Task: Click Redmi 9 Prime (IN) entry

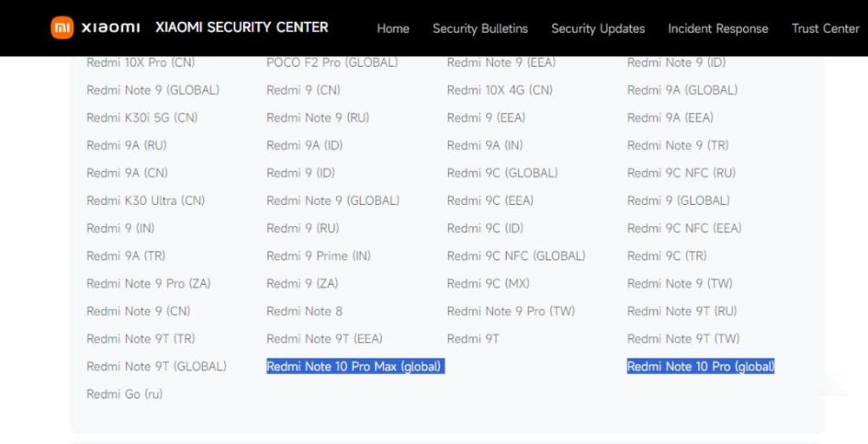Action: tap(319, 256)
